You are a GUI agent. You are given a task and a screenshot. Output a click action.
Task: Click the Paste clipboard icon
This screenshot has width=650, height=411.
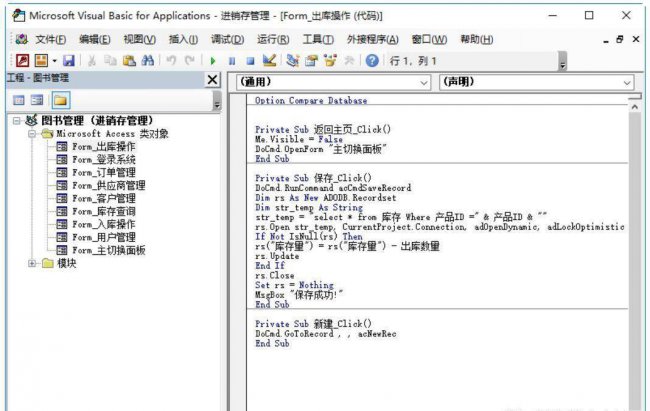tap(129, 61)
